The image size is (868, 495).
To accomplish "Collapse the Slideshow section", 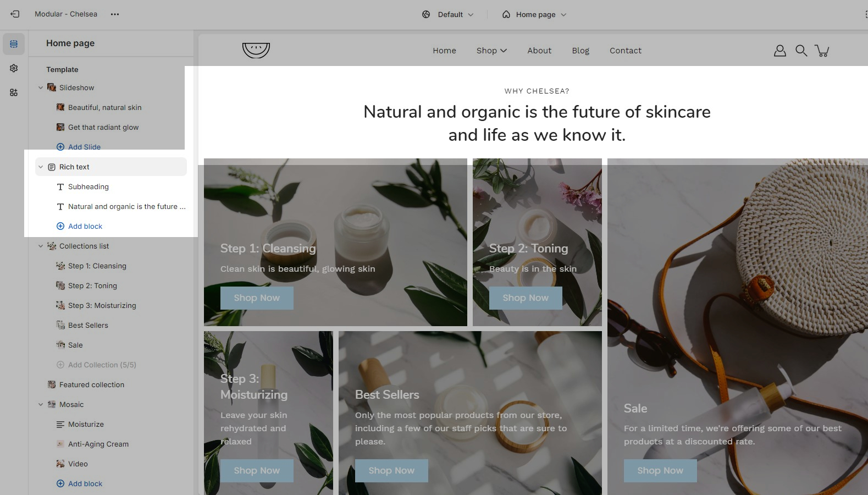I will tap(41, 87).
